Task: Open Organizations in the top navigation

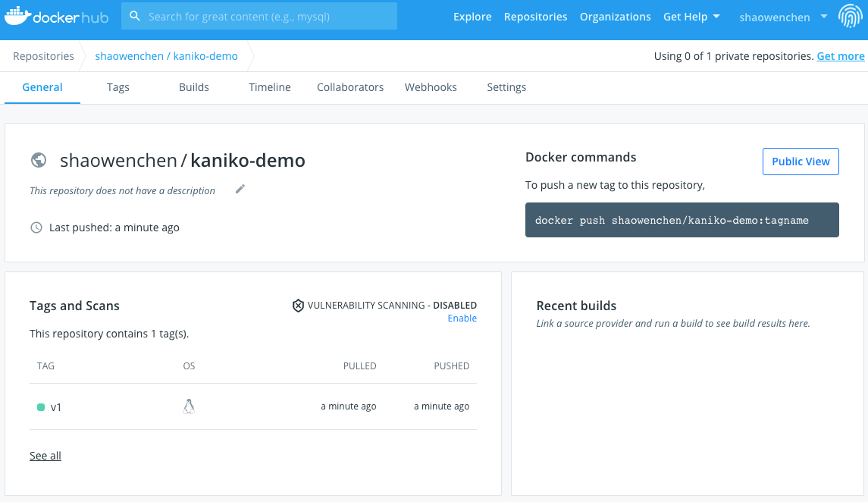Action: (615, 17)
